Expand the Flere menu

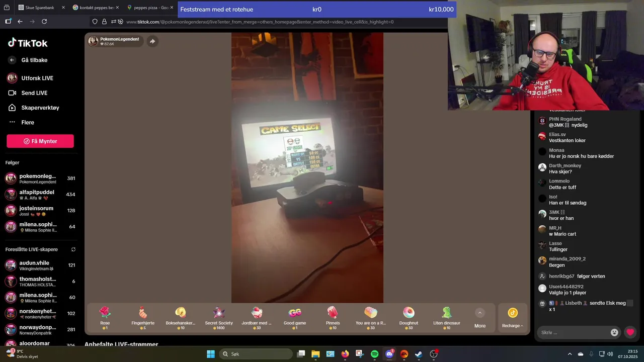(27, 122)
